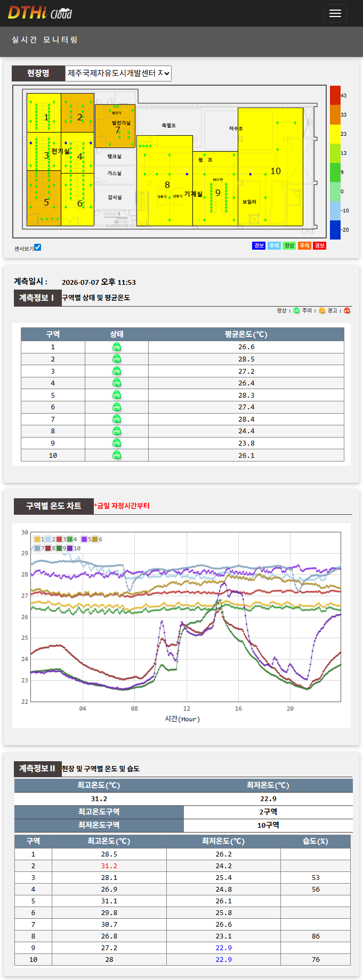Viewport: 363px width, 980px height.
Task: Select zone 10 보일러 area on floor plan
Action: click(270, 167)
